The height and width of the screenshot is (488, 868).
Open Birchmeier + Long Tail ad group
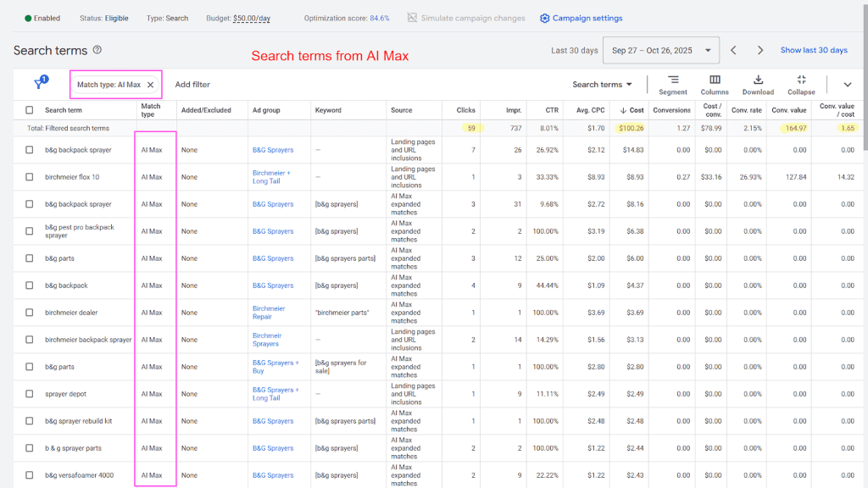(x=271, y=177)
